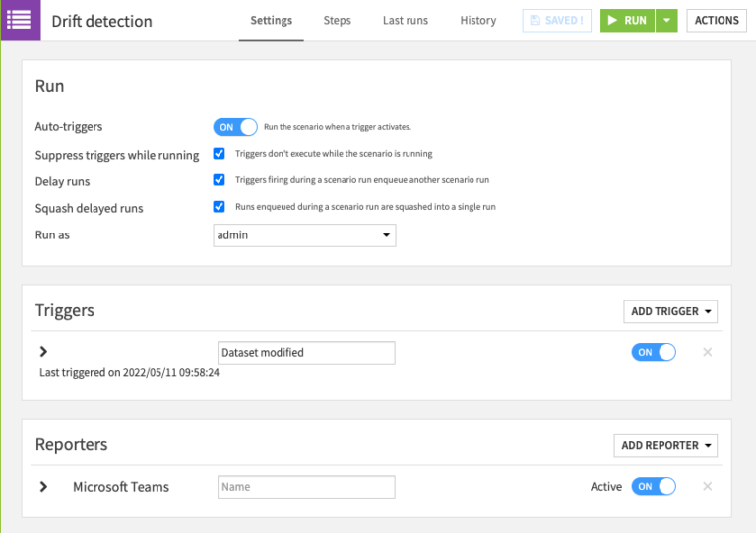756x533 pixels.
Task: Switch to the Steps tab
Action: click(x=337, y=21)
